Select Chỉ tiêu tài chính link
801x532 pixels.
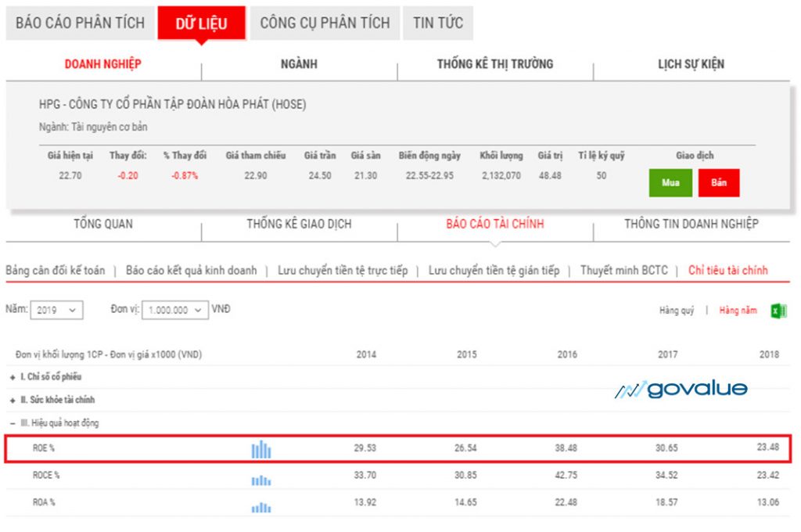click(x=728, y=271)
